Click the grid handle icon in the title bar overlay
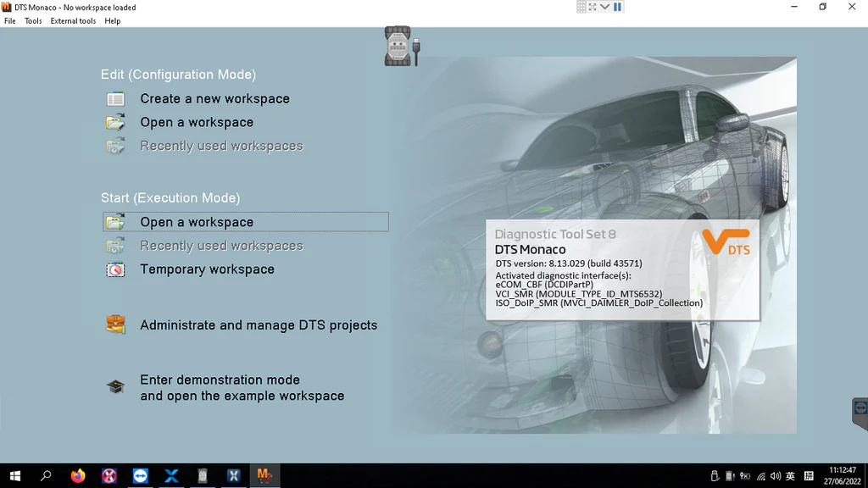Screen dimensions: 868x488 [x=581, y=7]
